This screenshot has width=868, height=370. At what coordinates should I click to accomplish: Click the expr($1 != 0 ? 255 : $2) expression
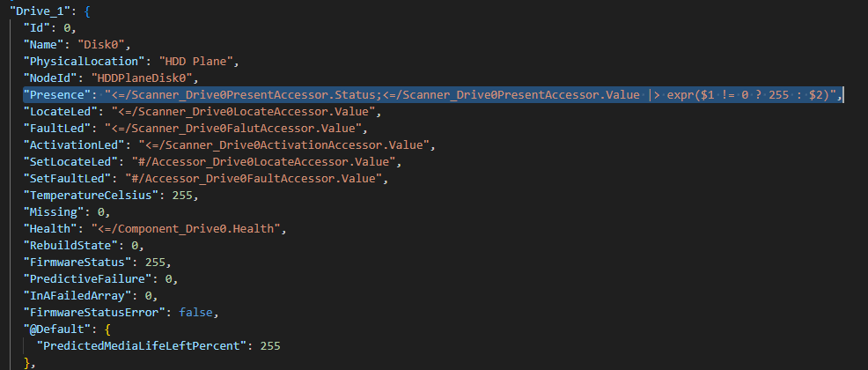752,95
